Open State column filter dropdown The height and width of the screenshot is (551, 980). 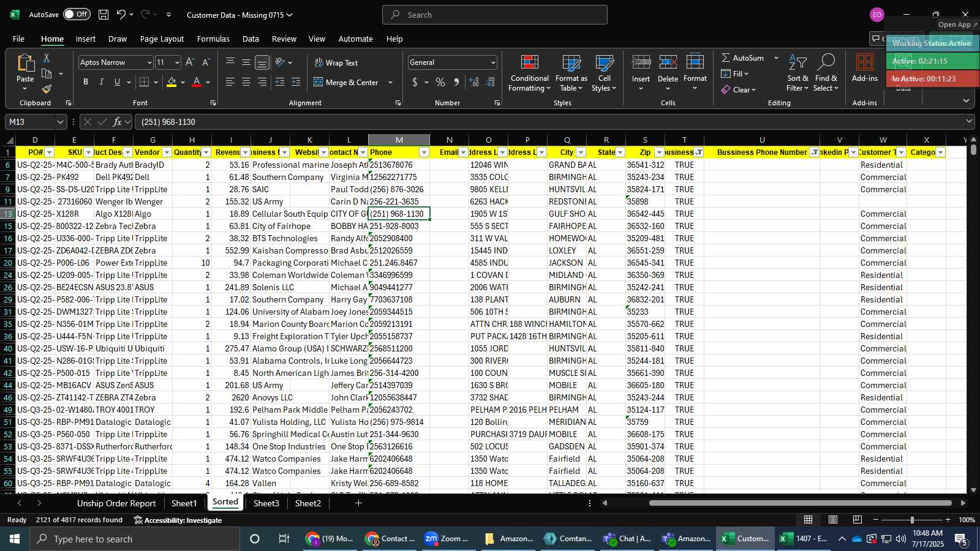[x=620, y=152]
